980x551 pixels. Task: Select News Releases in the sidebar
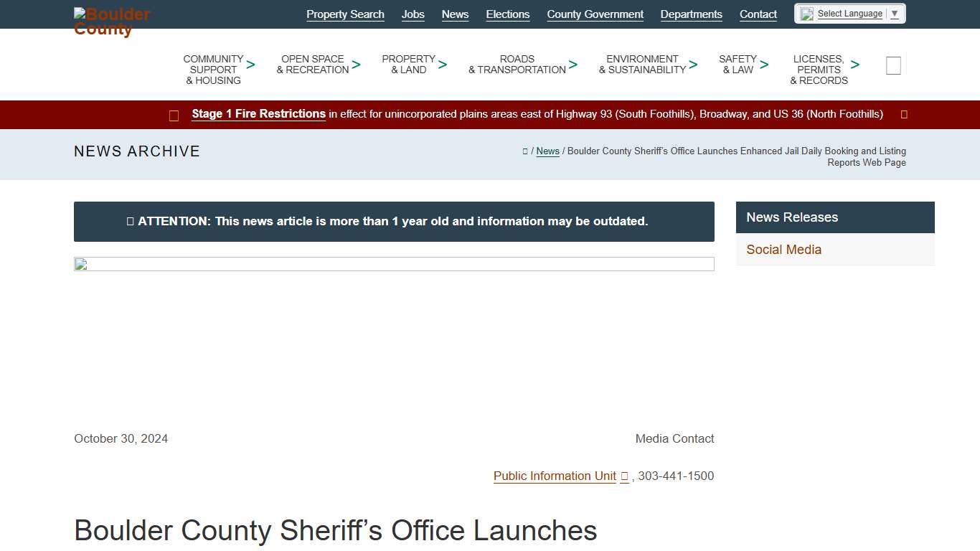pyautogui.click(x=791, y=217)
